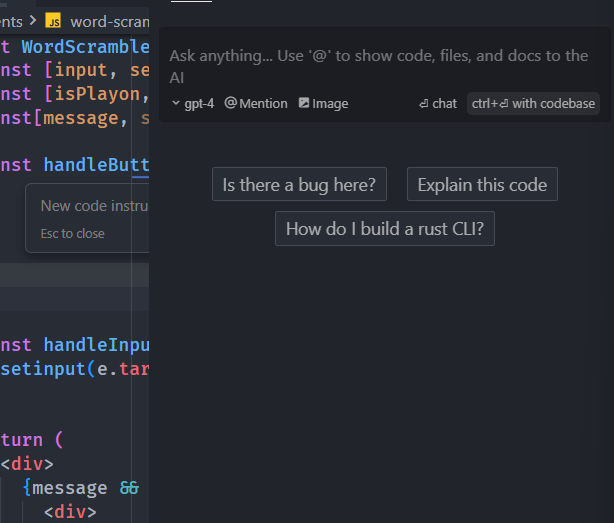The width and height of the screenshot is (614, 523).
Task: Click the breadcrumb chevron separator
Action: click(x=33, y=20)
